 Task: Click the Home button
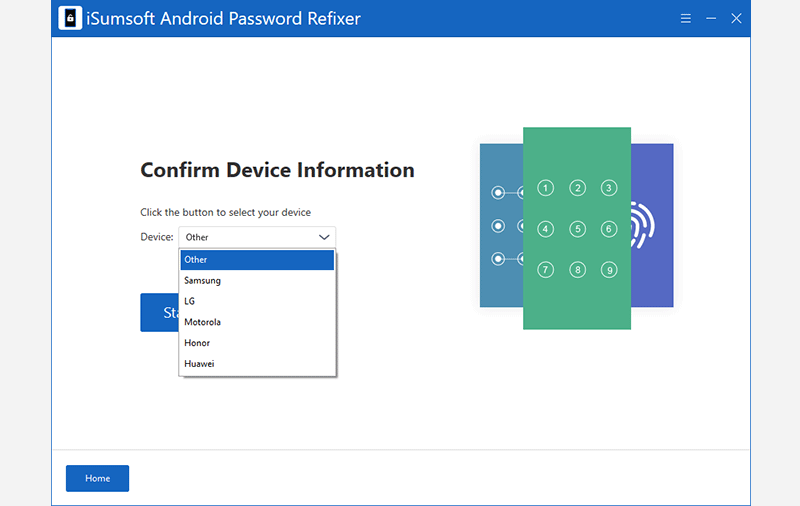(97, 478)
